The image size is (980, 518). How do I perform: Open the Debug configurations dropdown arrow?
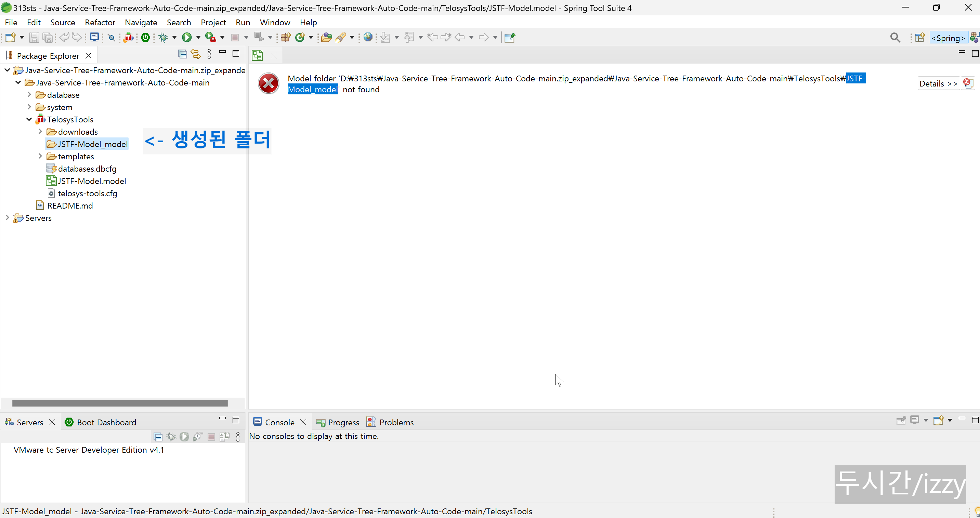click(x=174, y=37)
